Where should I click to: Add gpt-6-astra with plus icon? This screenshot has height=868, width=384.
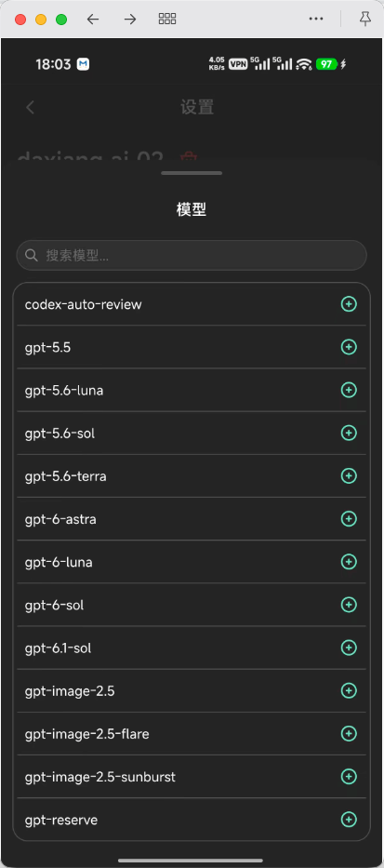click(349, 519)
